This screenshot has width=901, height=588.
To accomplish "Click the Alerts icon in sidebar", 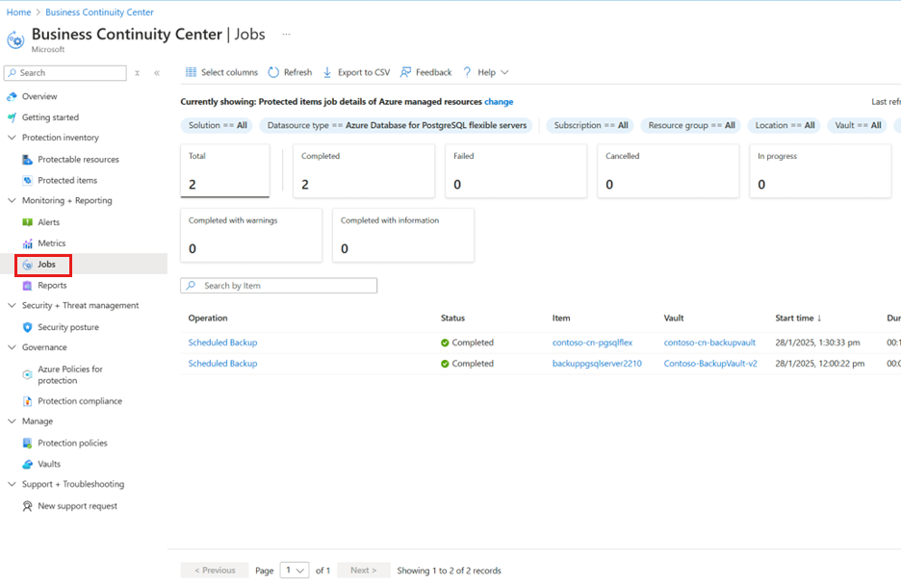I will tap(28, 222).
